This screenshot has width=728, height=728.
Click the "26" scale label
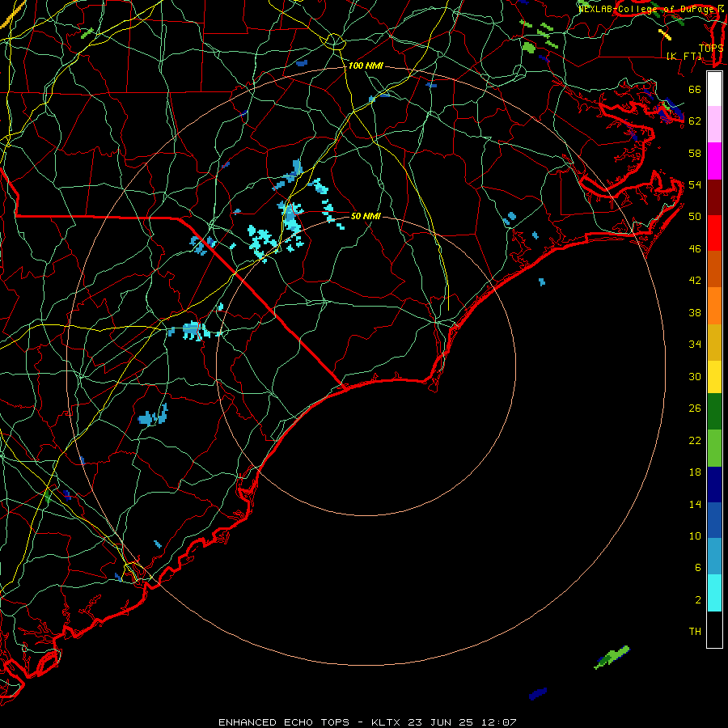click(x=695, y=408)
